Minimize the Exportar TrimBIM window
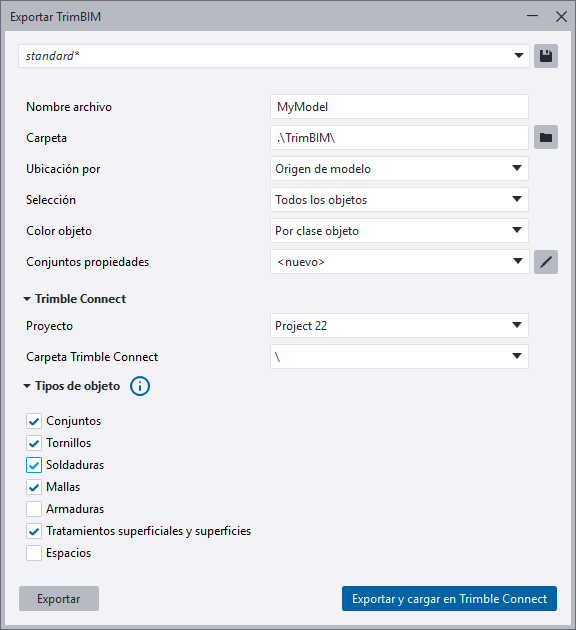The width and height of the screenshot is (576, 630). pos(533,16)
